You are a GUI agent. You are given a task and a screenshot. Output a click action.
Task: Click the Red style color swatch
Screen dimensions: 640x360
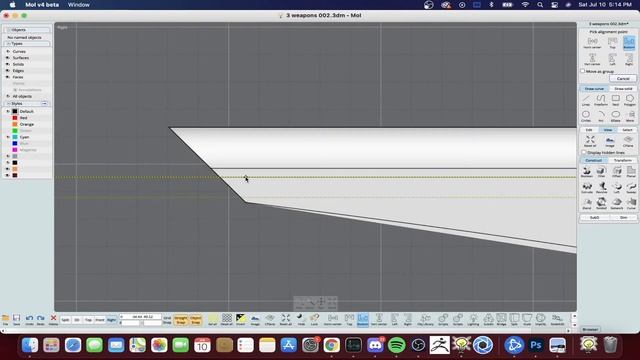15,118
